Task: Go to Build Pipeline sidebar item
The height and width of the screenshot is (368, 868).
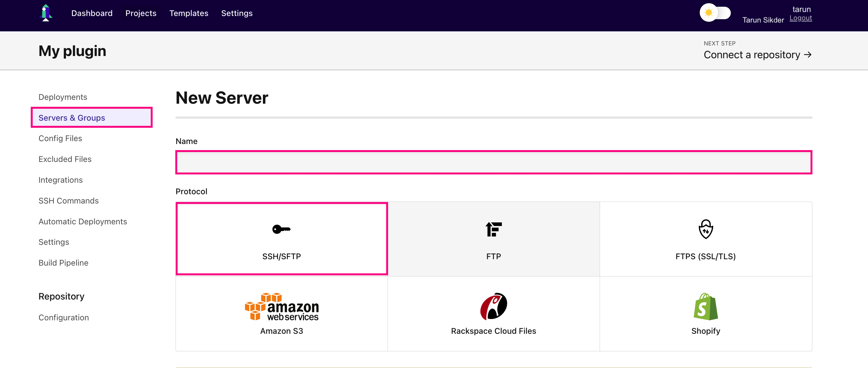Action: click(63, 263)
